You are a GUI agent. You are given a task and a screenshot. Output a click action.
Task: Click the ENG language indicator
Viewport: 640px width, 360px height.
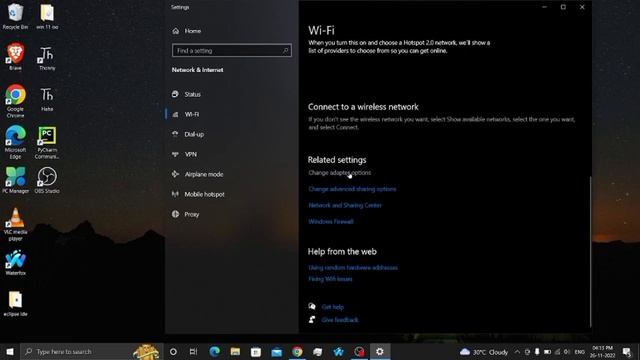tap(580, 351)
